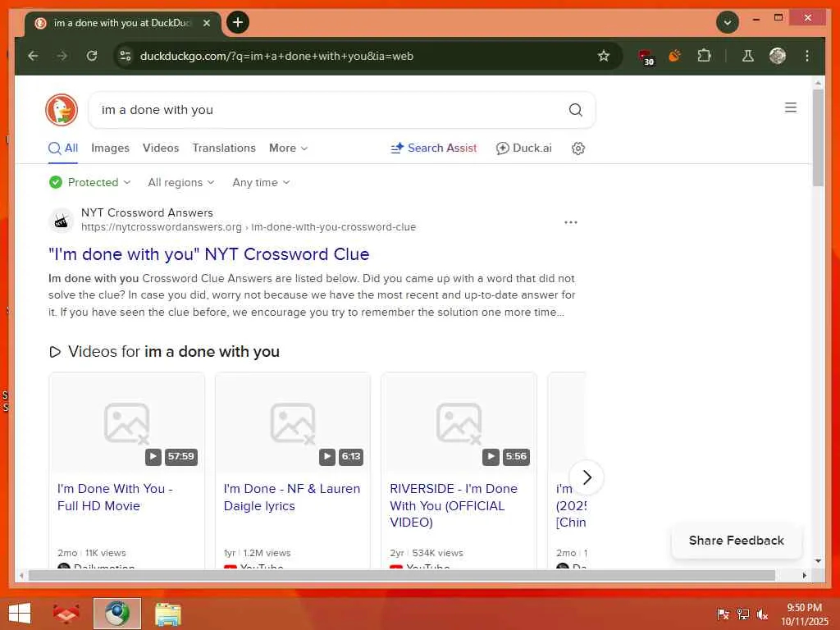Switch to Videos tab
The width and height of the screenshot is (840, 630).
pyautogui.click(x=161, y=148)
